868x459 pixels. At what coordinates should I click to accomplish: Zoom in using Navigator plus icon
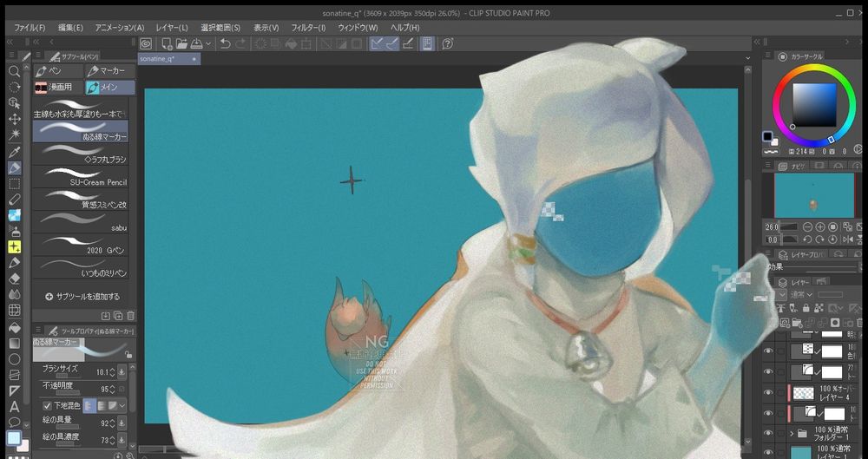[x=820, y=227]
